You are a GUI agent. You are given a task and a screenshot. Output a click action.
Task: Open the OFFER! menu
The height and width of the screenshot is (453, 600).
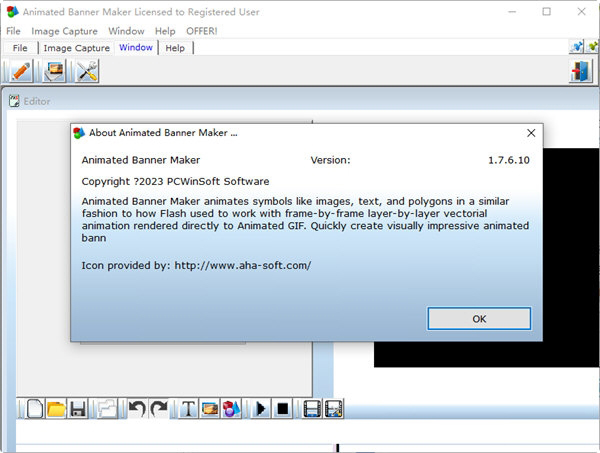[202, 31]
